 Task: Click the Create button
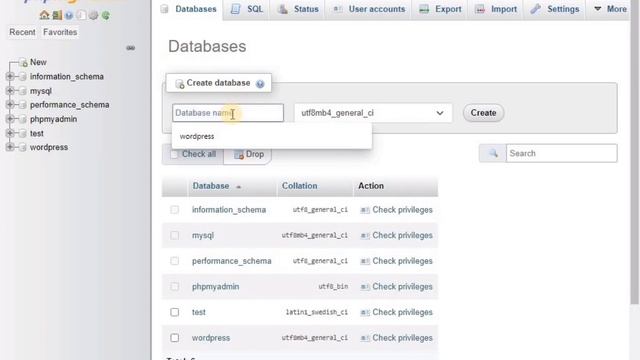[483, 113]
